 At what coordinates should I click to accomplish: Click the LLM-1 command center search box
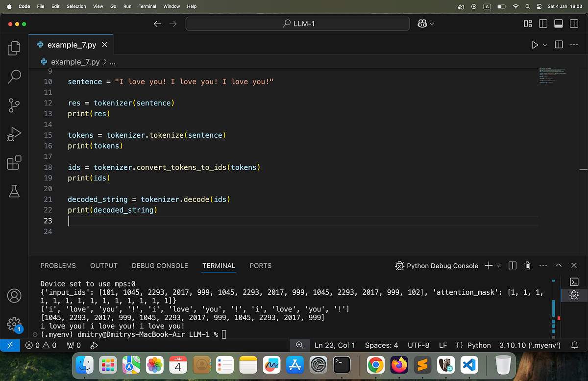tap(297, 24)
